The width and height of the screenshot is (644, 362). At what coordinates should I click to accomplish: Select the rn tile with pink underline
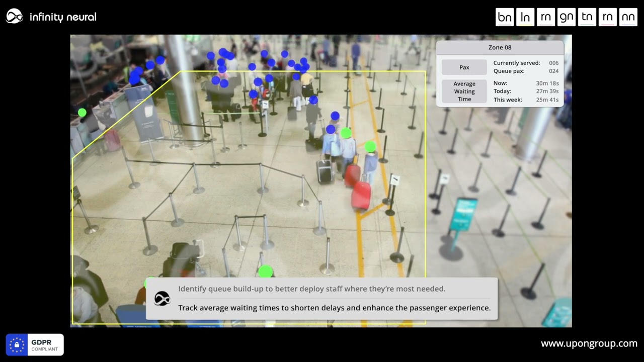(608, 17)
